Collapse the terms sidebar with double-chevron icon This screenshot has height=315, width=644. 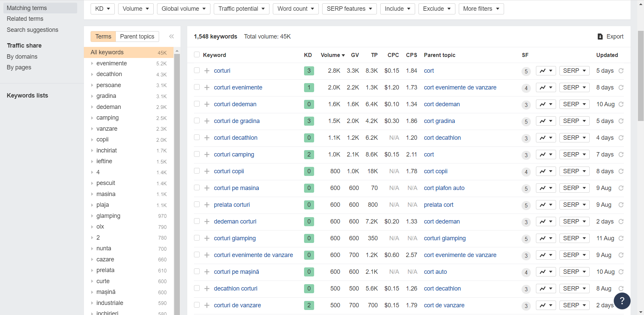(171, 37)
